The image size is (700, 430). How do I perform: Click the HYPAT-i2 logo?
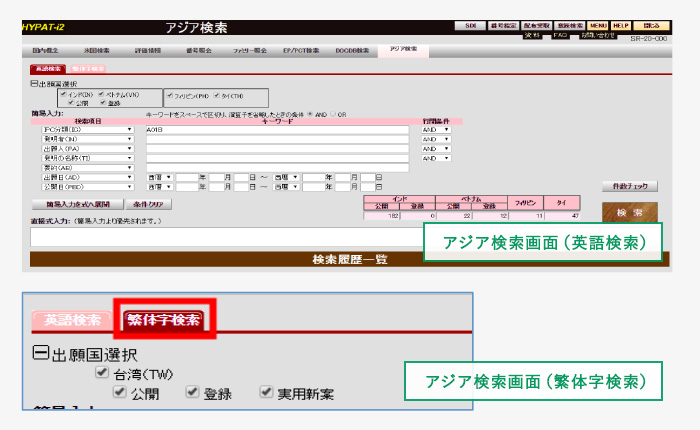pyautogui.click(x=42, y=26)
